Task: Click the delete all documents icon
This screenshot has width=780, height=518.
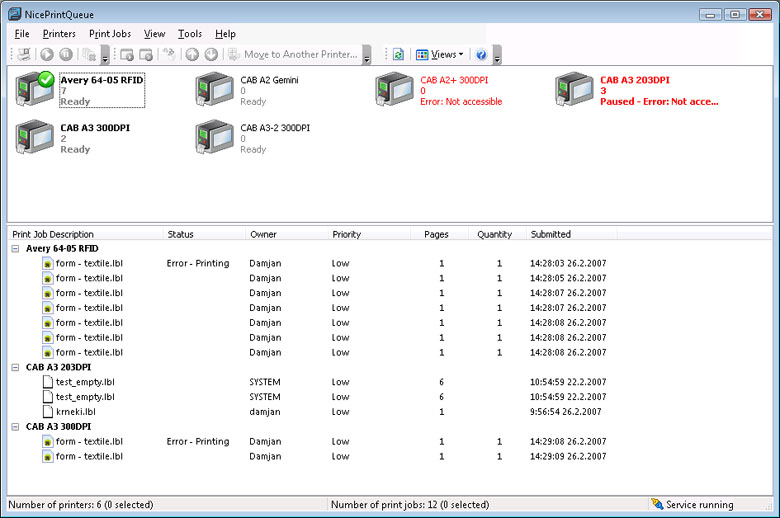Action: (x=89, y=54)
